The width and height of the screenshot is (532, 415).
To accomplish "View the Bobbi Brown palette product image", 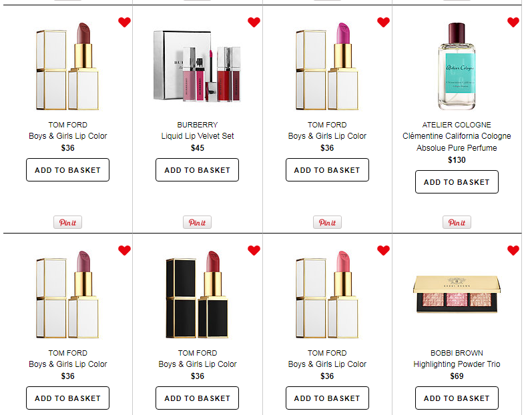I will point(457,294).
